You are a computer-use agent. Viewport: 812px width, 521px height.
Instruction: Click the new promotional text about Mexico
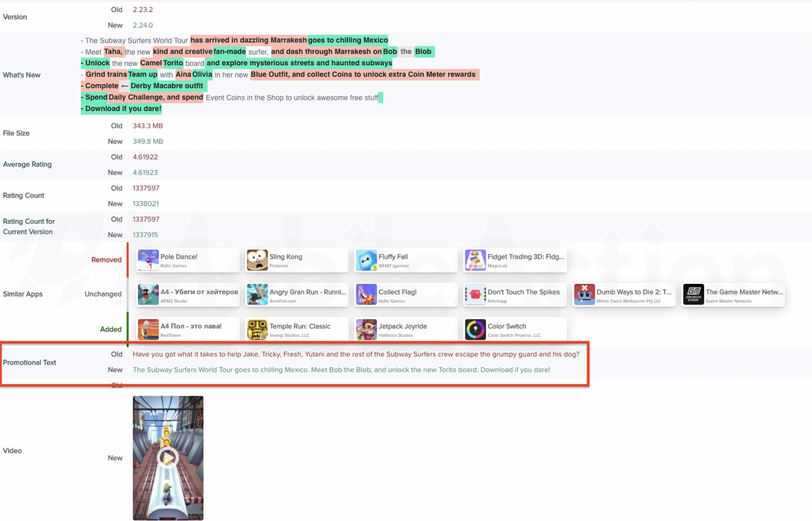pyautogui.click(x=341, y=370)
